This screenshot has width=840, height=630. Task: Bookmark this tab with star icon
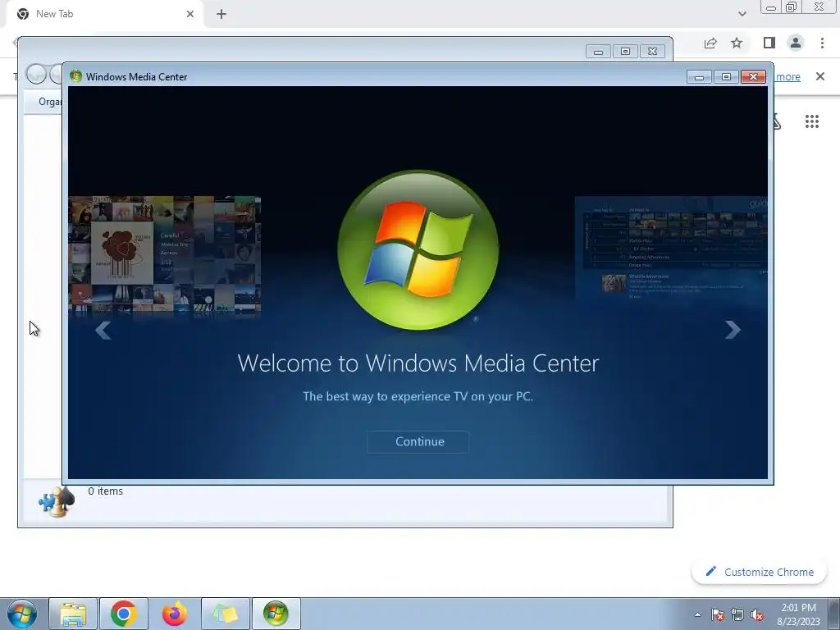pos(737,43)
